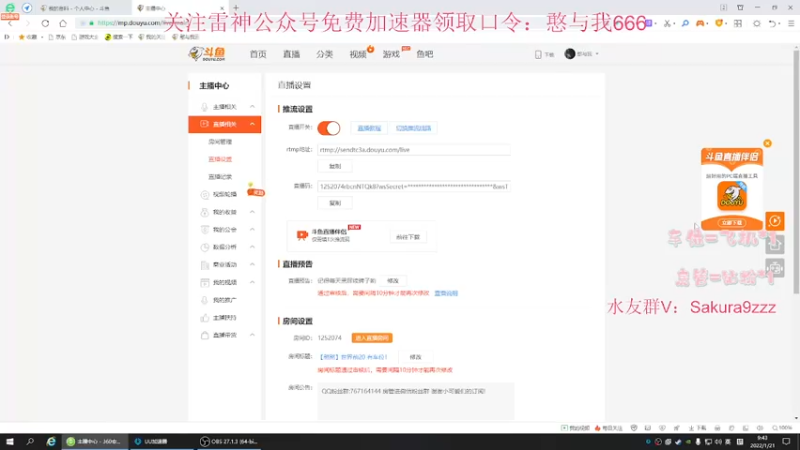The image size is (800, 450).
Task: Collapse the 主播相关 sidebar section
Action: pos(252,107)
